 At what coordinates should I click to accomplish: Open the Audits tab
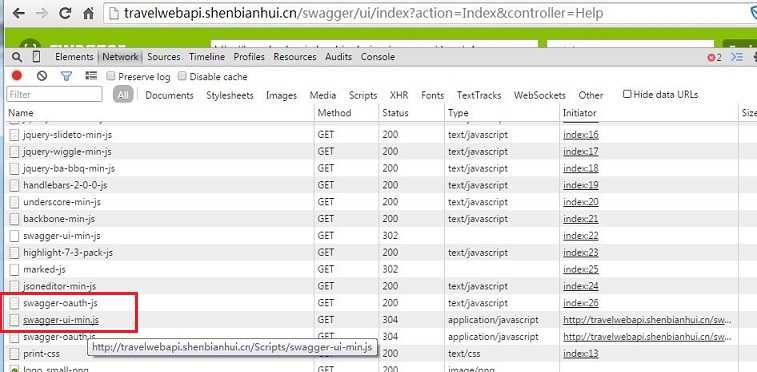coord(338,57)
